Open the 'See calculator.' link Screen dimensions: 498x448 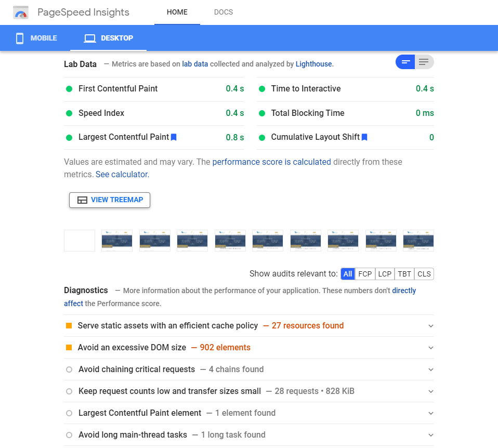[122, 174]
